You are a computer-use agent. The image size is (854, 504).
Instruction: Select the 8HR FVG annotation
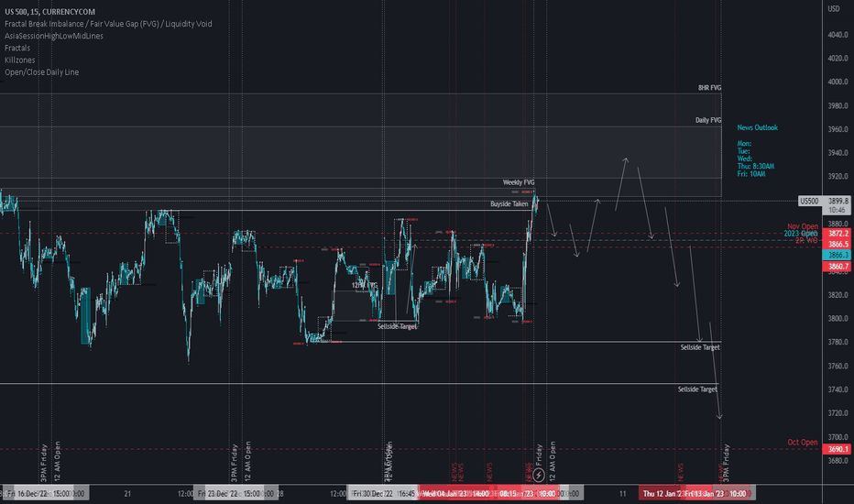pyautogui.click(x=709, y=88)
